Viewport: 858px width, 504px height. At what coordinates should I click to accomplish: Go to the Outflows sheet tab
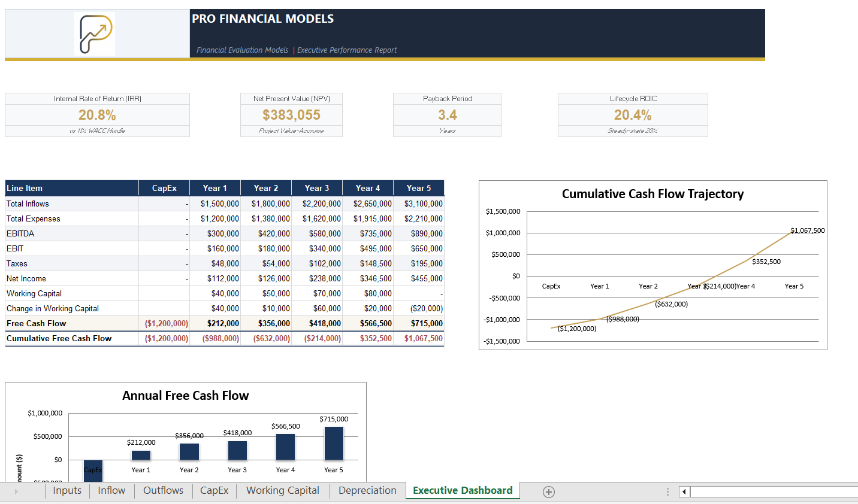[x=163, y=491]
